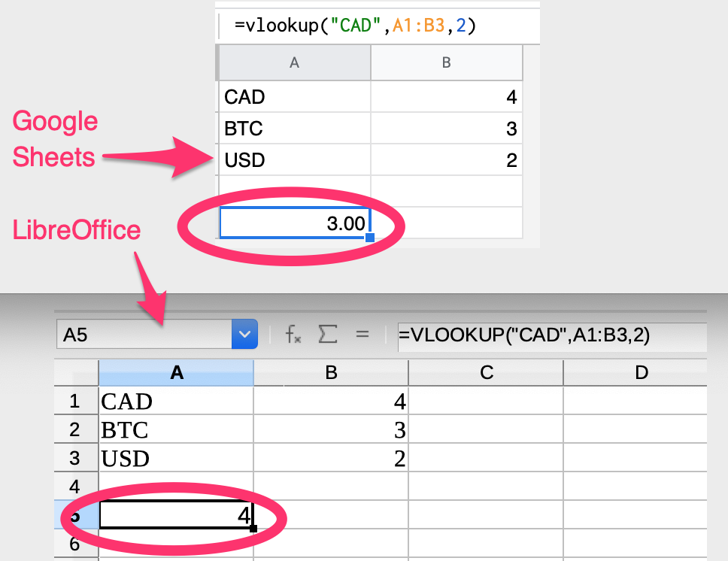
Task: Click the CAD cell in LibreOffice
Action: (x=177, y=401)
